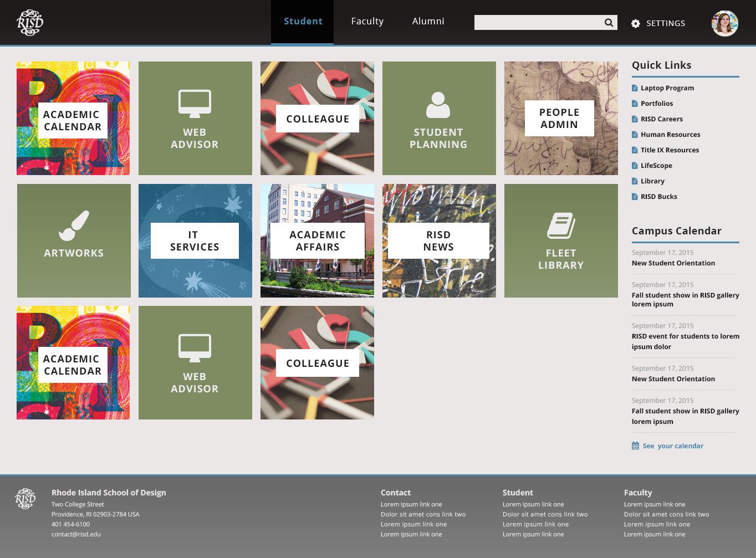Click the Student footer heading
The image size is (756, 558).
518,493
